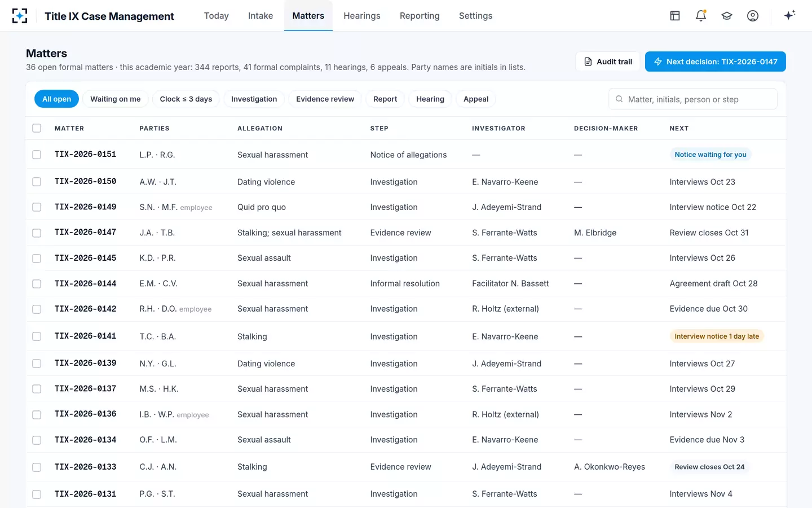The width and height of the screenshot is (812, 508).
Task: Click the Notice waiting for you badge
Action: [710, 155]
